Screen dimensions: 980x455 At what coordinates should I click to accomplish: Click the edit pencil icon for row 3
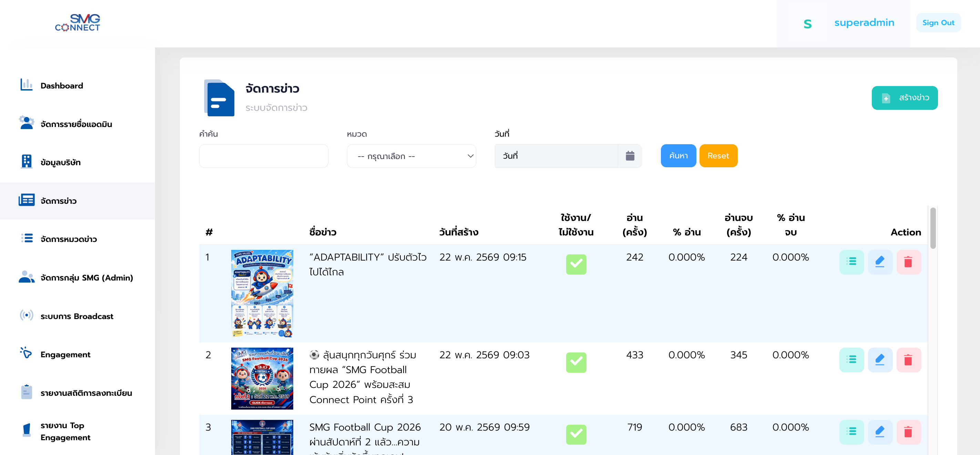880,432
